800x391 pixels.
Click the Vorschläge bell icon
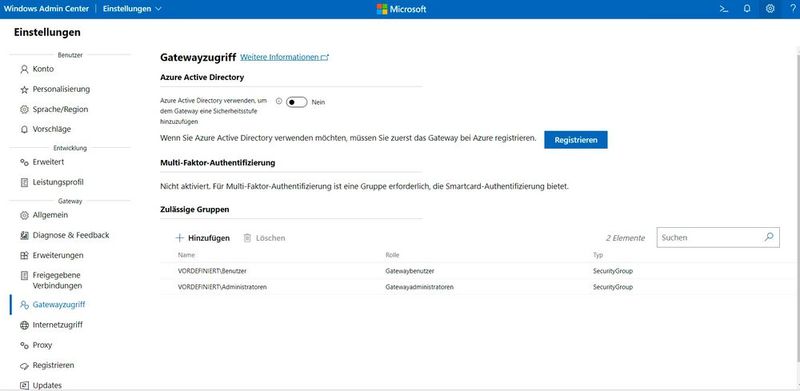tap(24, 130)
